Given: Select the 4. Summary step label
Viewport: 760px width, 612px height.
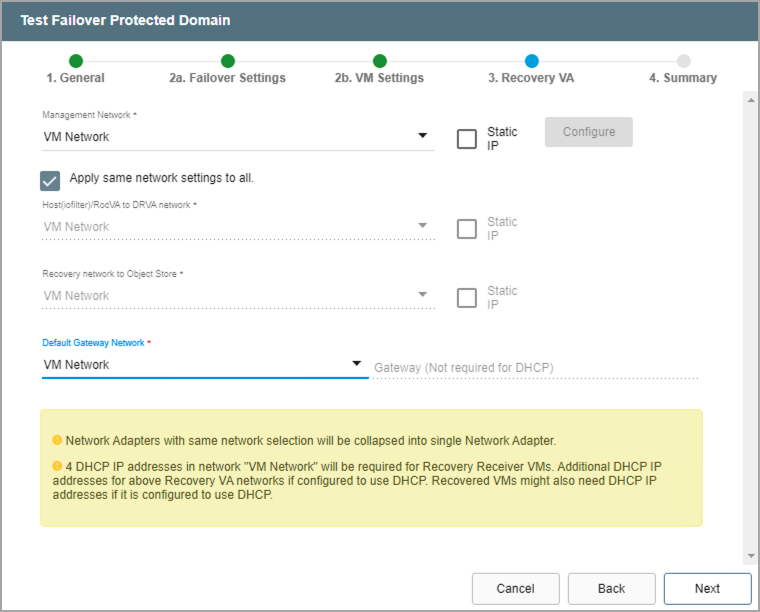Looking at the screenshot, I should click(x=683, y=78).
